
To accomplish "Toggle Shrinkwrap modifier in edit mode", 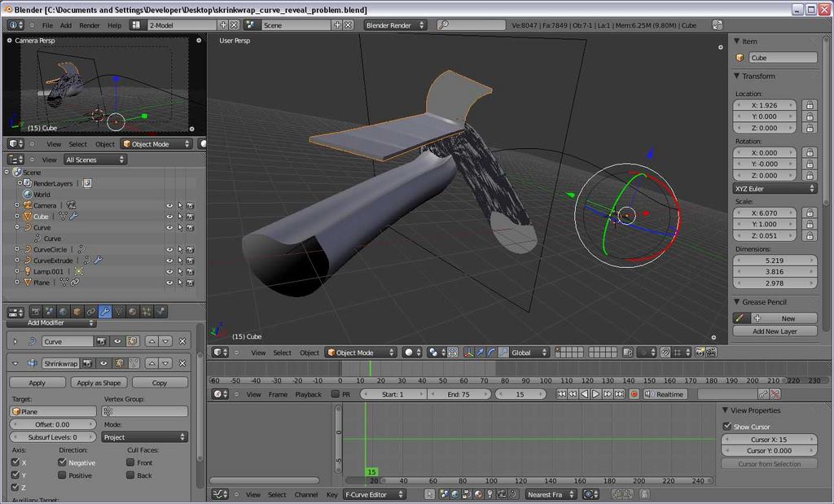I will coord(120,363).
